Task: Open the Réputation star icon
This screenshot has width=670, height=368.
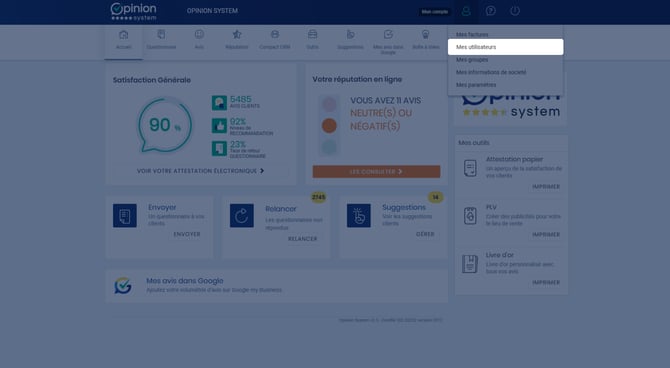Action: click(x=237, y=34)
